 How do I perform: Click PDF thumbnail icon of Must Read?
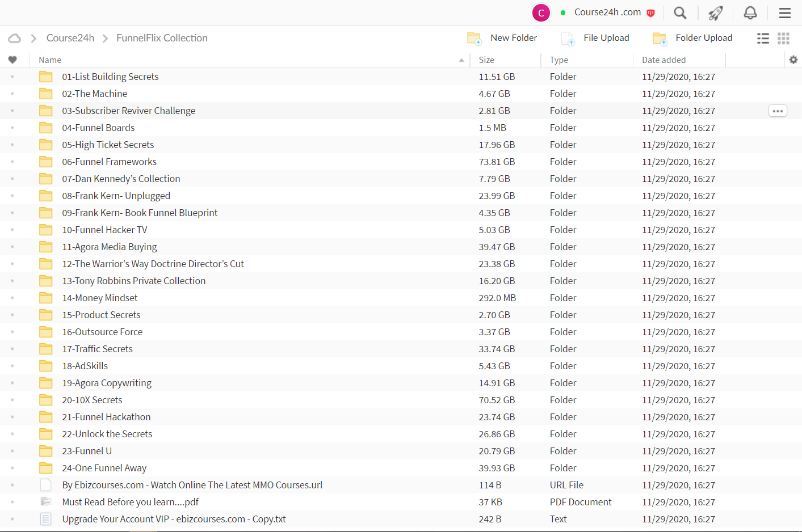(46, 502)
